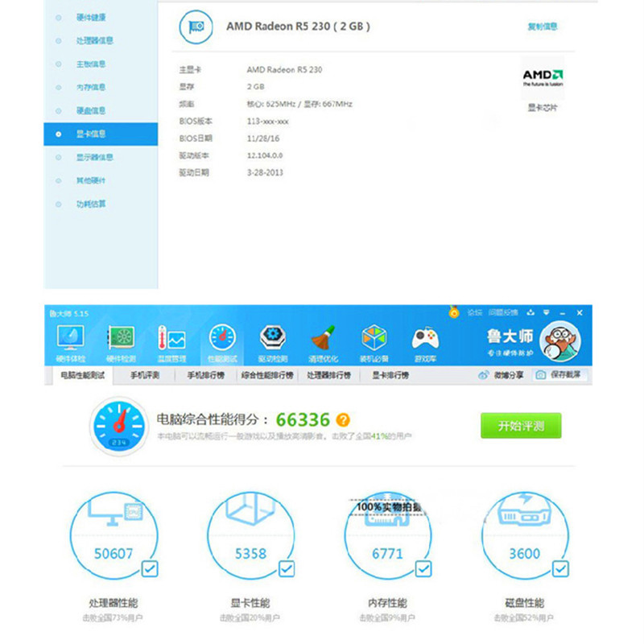
Task: Click the 复制信息 copy info link
Action: (543, 27)
